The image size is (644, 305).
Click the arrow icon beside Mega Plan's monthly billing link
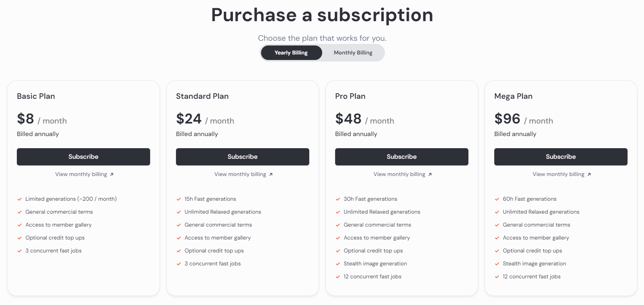coord(589,174)
